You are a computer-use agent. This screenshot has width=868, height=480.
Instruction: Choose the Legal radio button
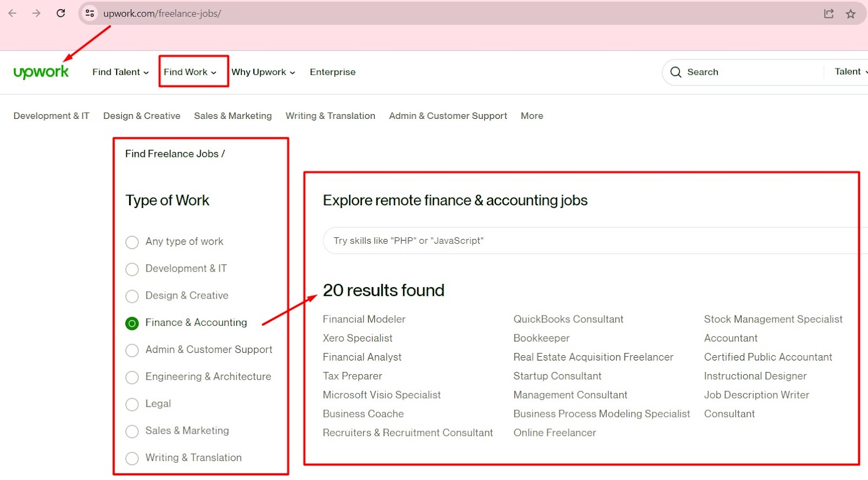coord(132,405)
